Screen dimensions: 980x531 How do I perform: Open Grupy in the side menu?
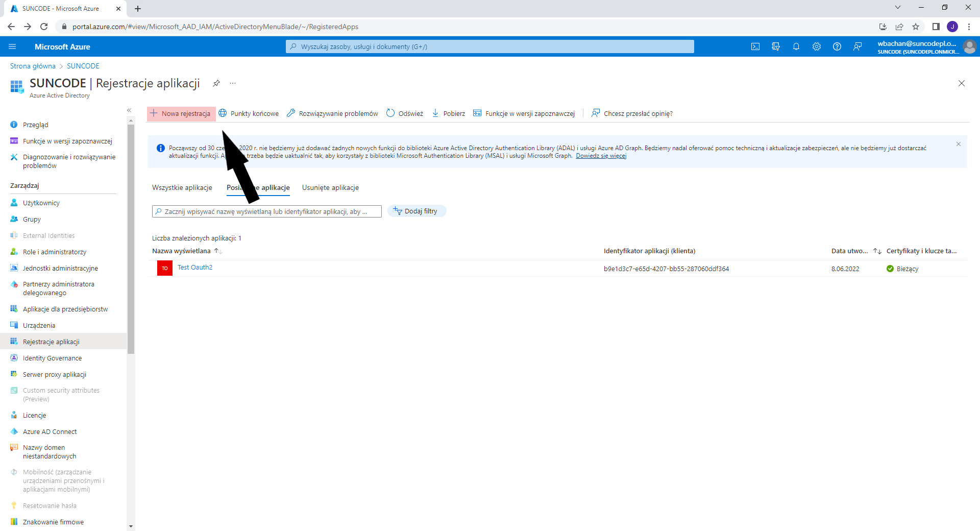(x=32, y=219)
